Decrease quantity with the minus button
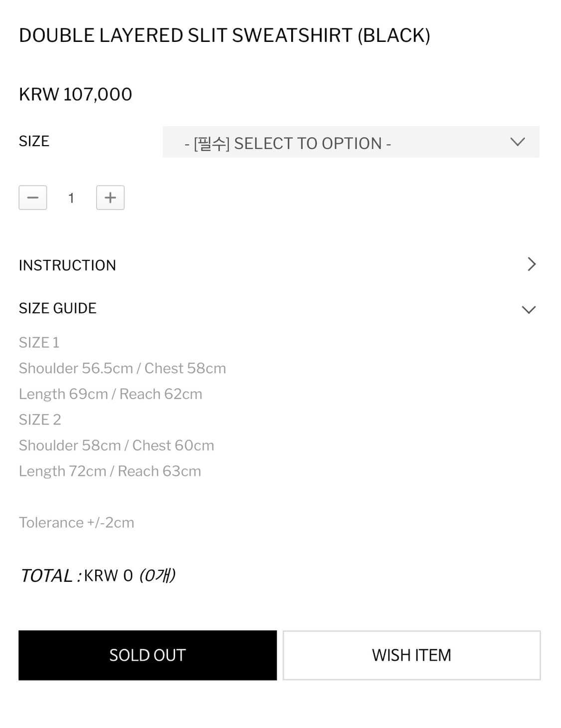The image size is (561, 728). [x=33, y=198]
